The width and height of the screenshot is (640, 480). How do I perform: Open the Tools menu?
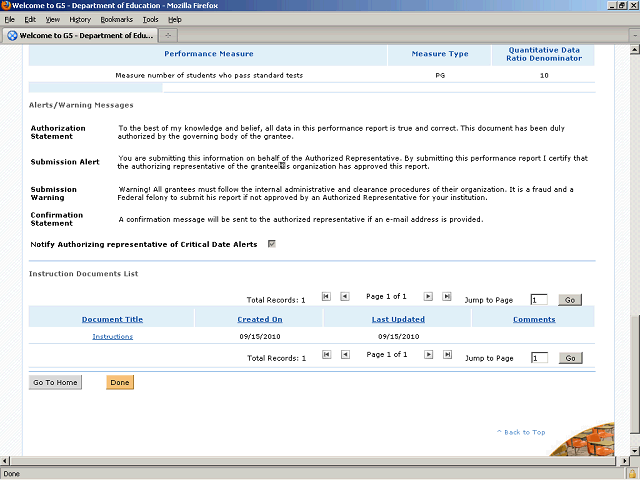coord(150,20)
